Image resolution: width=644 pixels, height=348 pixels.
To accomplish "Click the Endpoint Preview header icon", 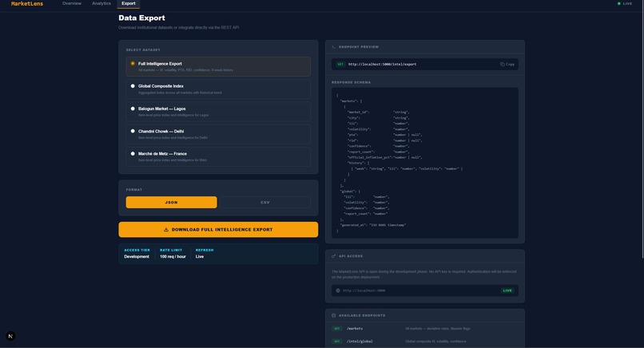I will pos(333,47).
